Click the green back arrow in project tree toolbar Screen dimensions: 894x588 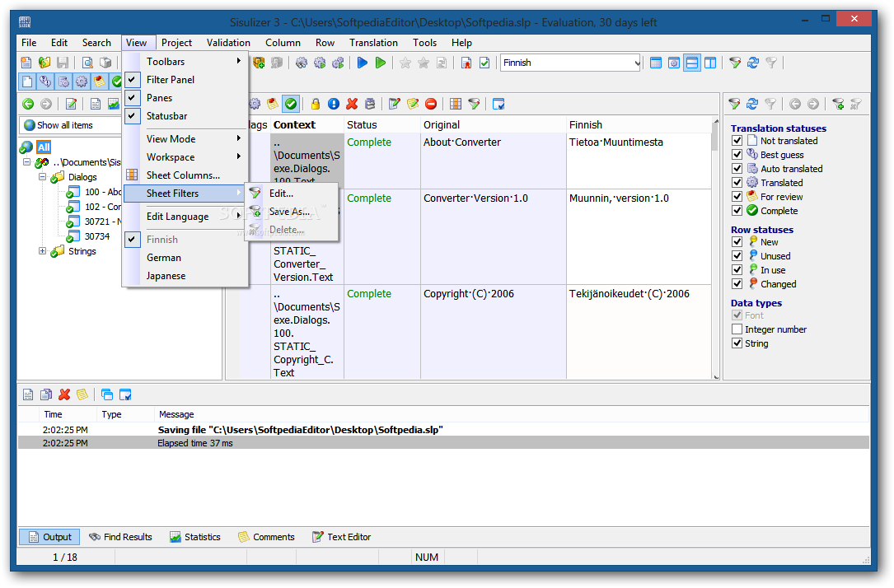tap(28, 104)
